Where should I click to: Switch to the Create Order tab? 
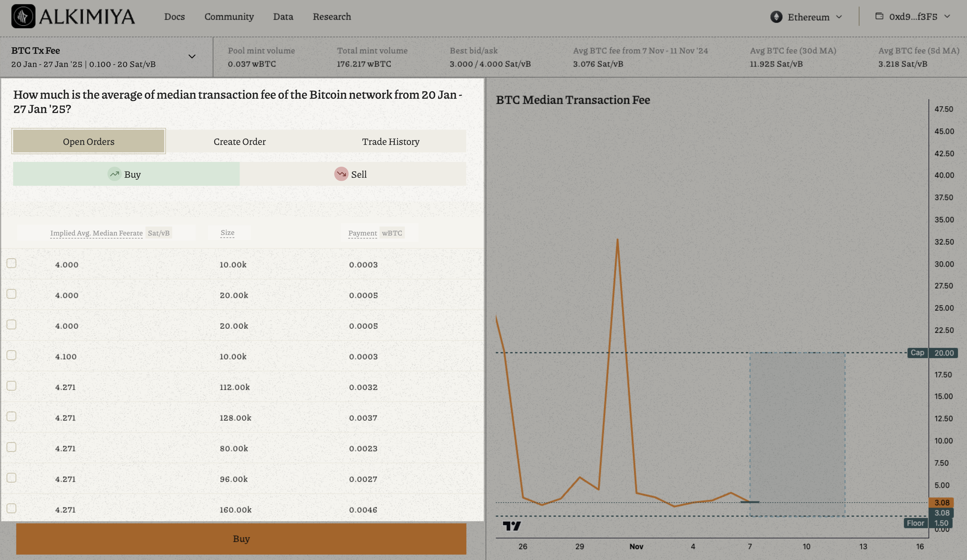(x=239, y=142)
